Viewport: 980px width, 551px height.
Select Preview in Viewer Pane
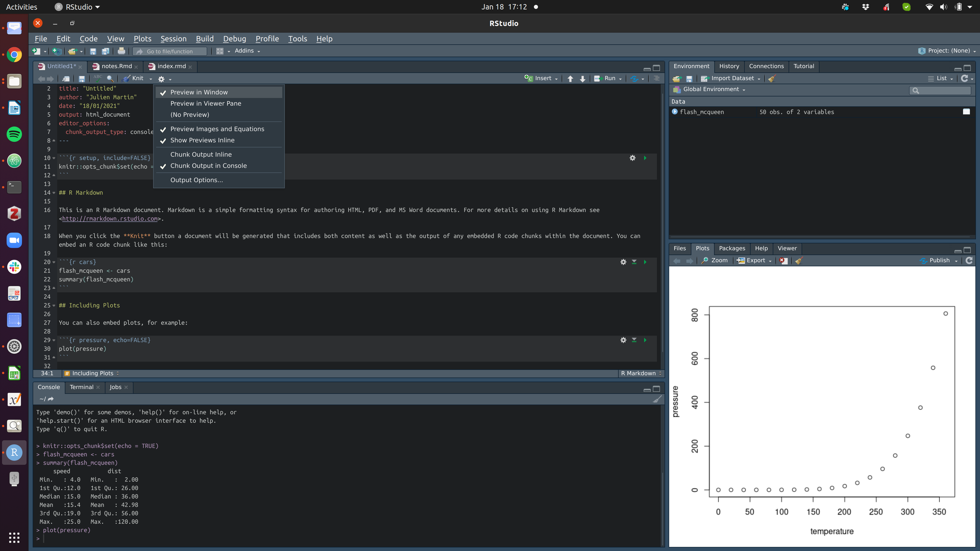[x=205, y=103]
